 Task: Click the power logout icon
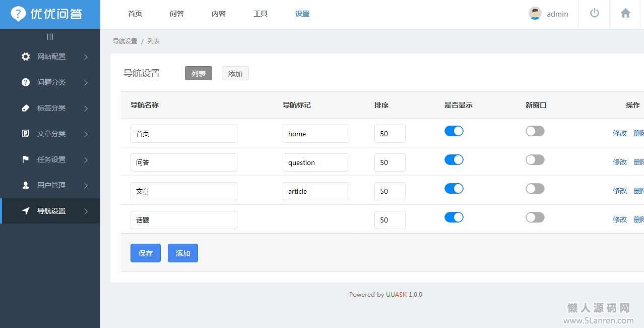point(595,14)
